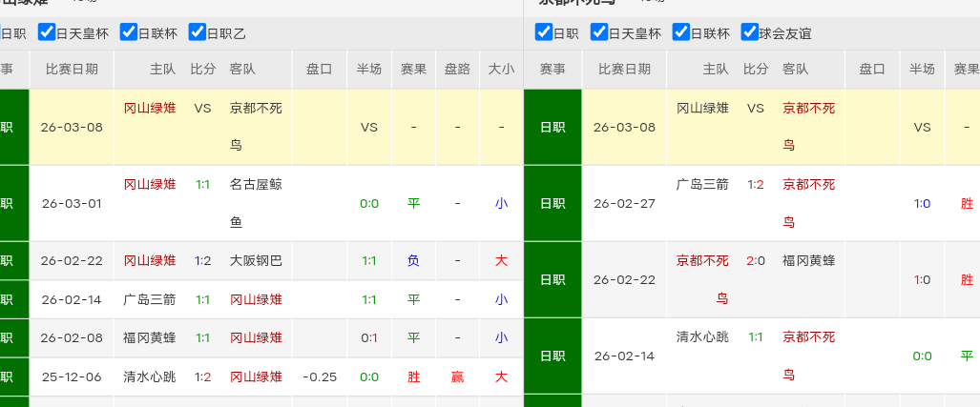Click 赢 result in 清水心跳 match row
The image size is (980, 407).
coord(457,376)
